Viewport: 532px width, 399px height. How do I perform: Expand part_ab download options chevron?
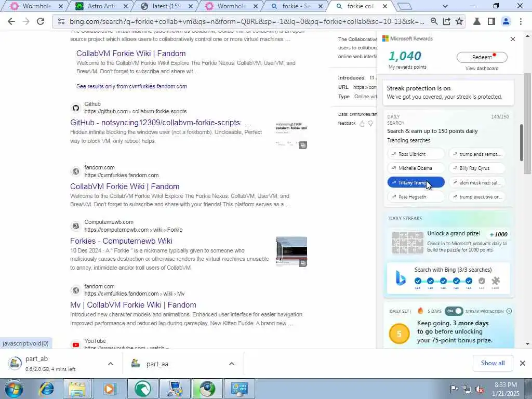pos(110,364)
